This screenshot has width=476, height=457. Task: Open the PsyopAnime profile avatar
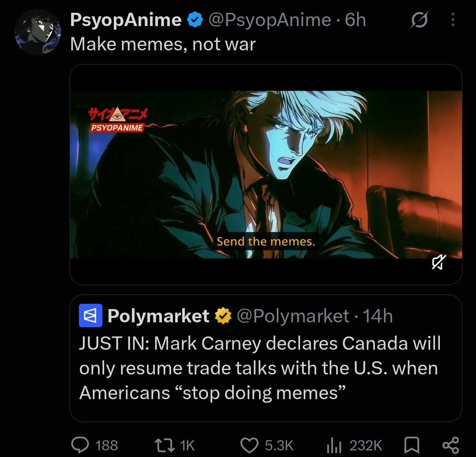coord(37,32)
